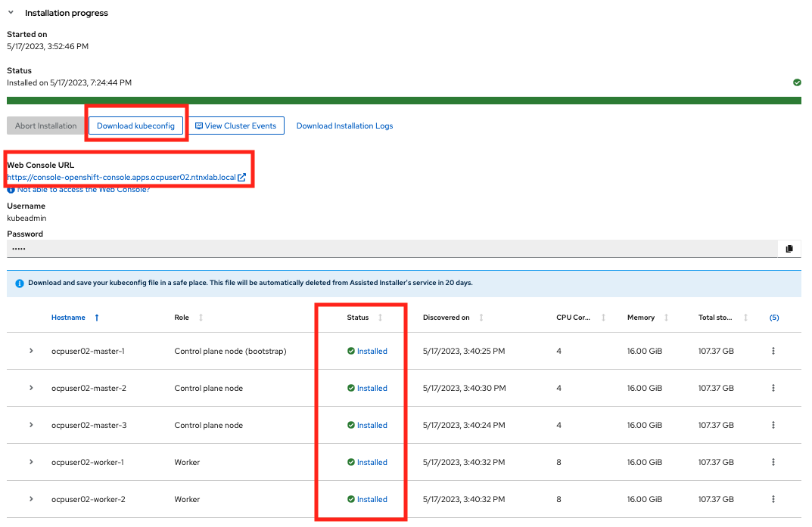Click sort icon on the Memory column

click(666, 318)
